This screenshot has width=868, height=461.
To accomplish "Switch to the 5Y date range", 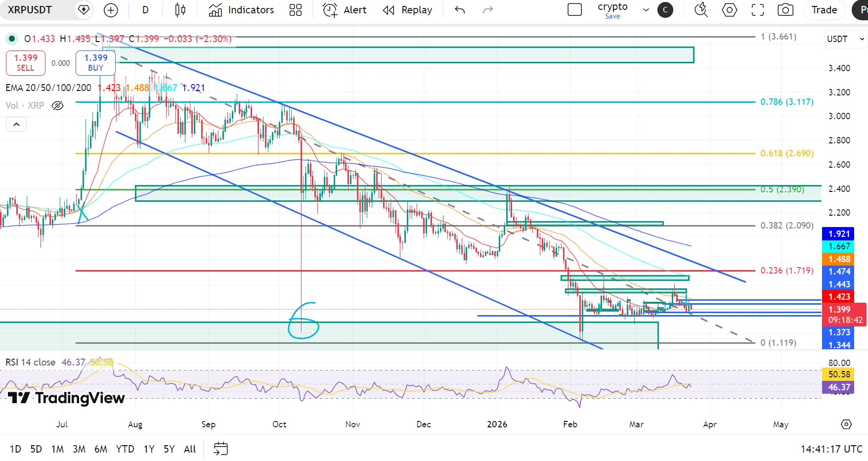I will tap(169, 449).
